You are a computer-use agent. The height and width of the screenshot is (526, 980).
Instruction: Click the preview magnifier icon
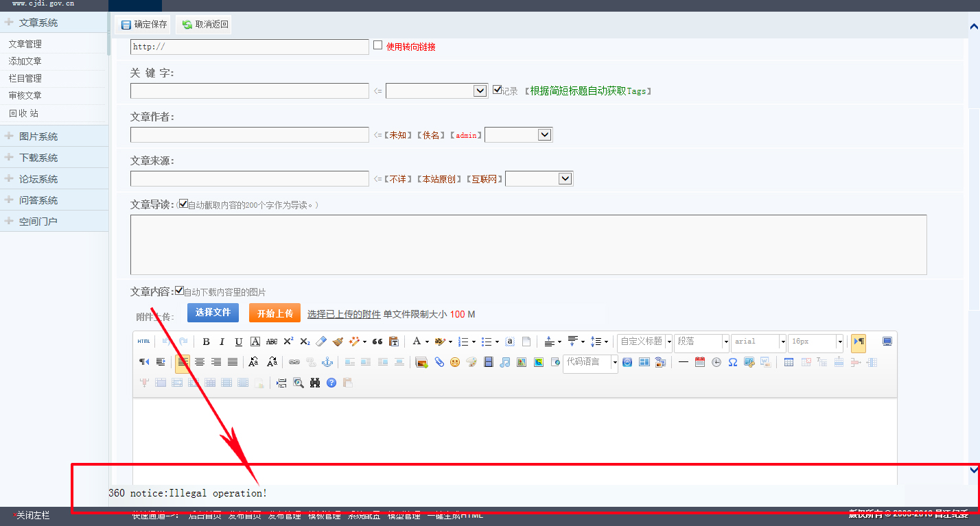[x=299, y=383]
